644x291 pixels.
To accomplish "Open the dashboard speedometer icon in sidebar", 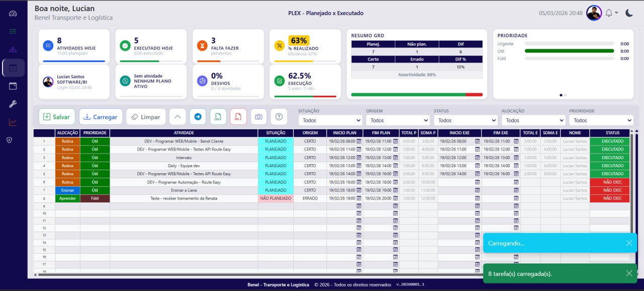I will 13,14.
